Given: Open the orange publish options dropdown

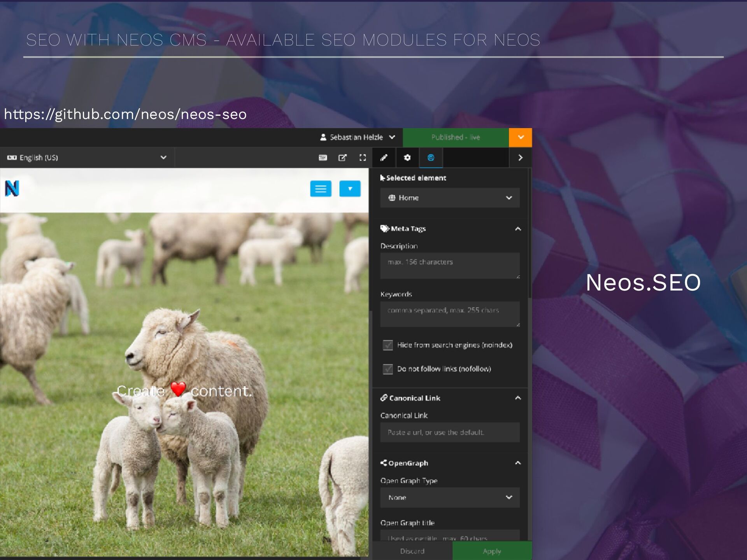Looking at the screenshot, I should click(521, 137).
